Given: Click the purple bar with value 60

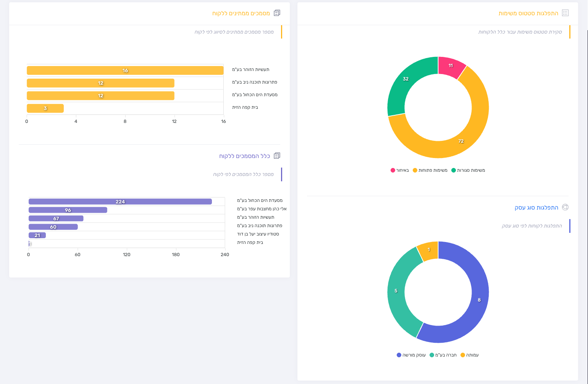Looking at the screenshot, I should coord(53,227).
